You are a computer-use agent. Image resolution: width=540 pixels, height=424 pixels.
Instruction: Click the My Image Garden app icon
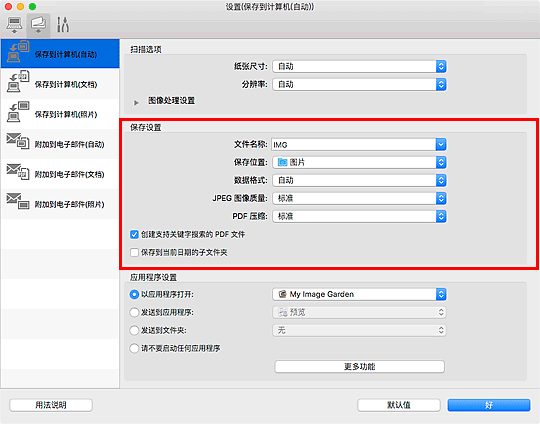coord(282,294)
